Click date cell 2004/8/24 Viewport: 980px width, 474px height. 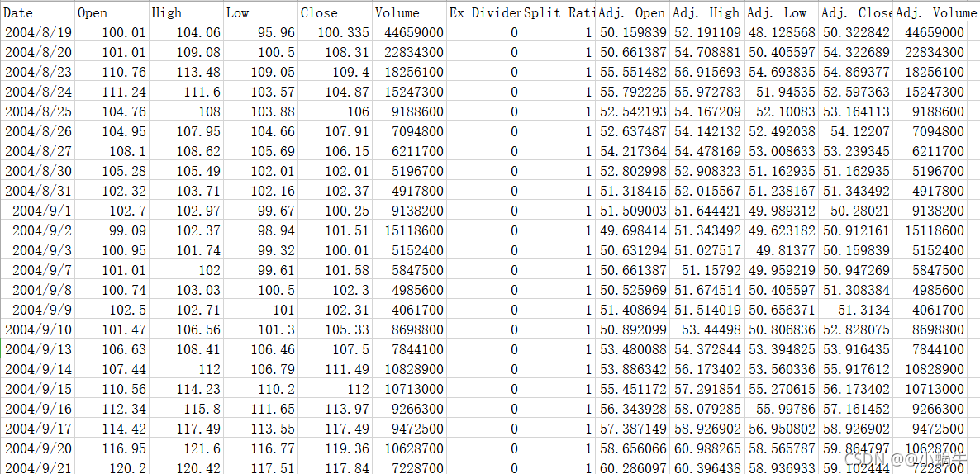pos(38,92)
